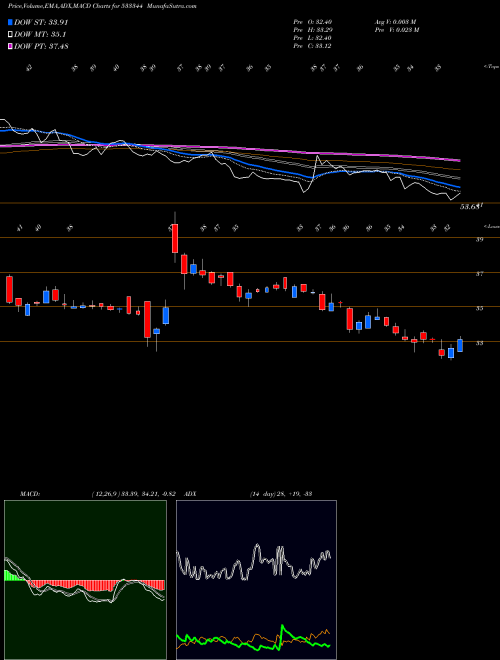
Task: Click the 'MACD:' panel label
Action: [x=30, y=494]
